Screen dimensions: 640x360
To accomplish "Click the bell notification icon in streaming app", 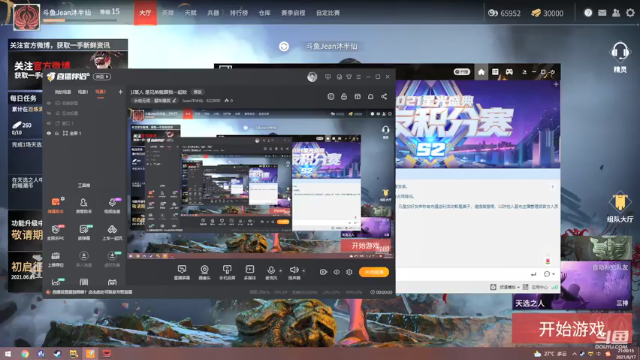I will pyautogui.click(x=371, y=97).
